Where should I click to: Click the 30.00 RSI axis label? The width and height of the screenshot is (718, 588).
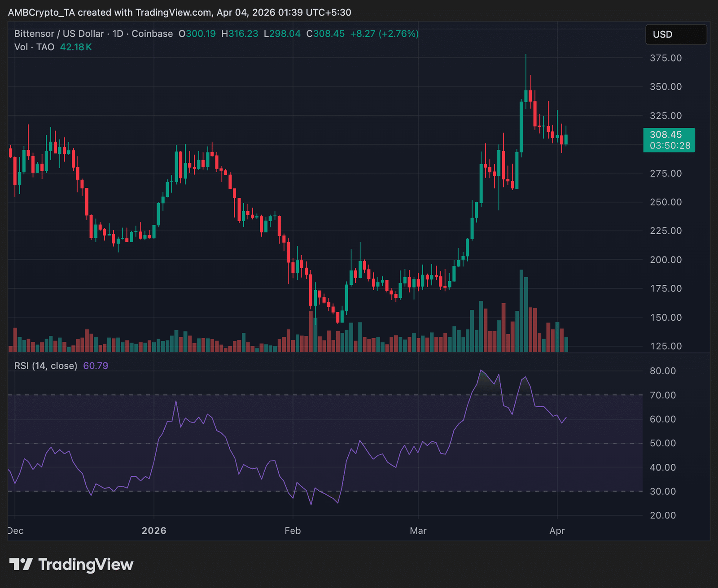point(663,491)
